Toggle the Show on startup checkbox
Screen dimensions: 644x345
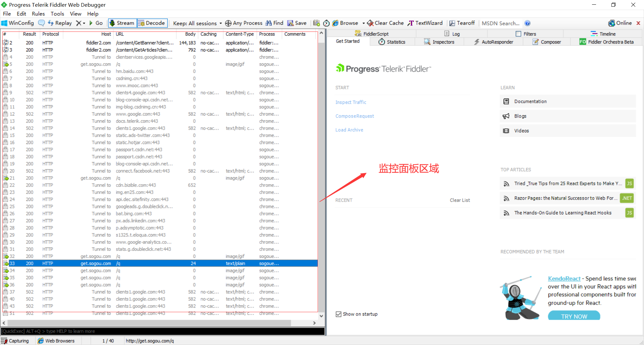pyautogui.click(x=338, y=314)
